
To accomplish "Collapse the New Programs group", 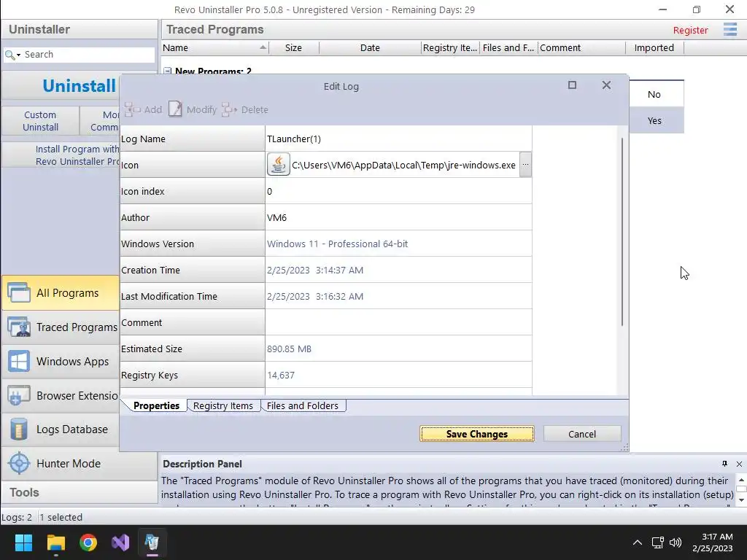I will [168, 71].
